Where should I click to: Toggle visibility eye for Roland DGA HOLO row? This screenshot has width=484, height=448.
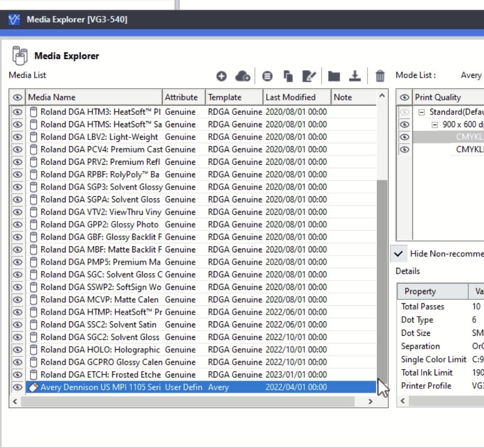pyautogui.click(x=18, y=350)
